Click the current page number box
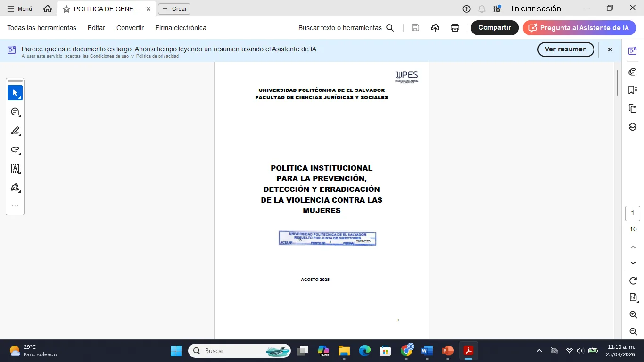Viewport: 644px width, 362px height. 633,214
